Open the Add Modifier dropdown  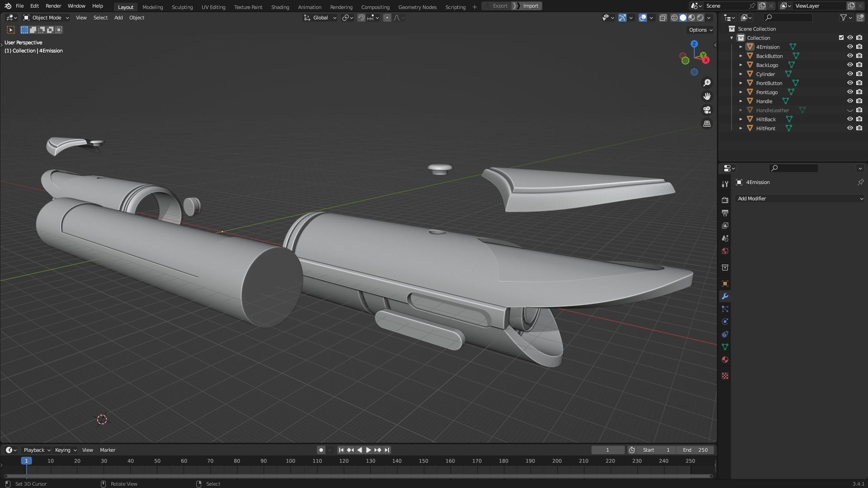(x=800, y=199)
